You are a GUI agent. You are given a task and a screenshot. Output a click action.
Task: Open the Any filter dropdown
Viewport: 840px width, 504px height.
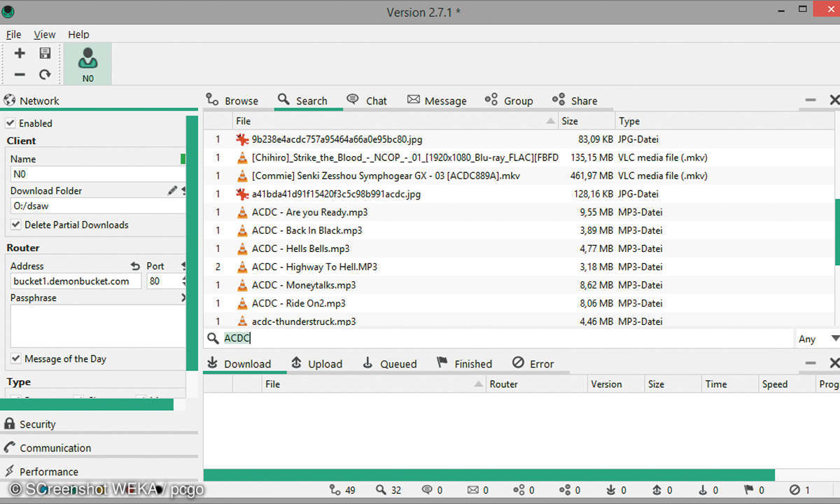(818, 339)
